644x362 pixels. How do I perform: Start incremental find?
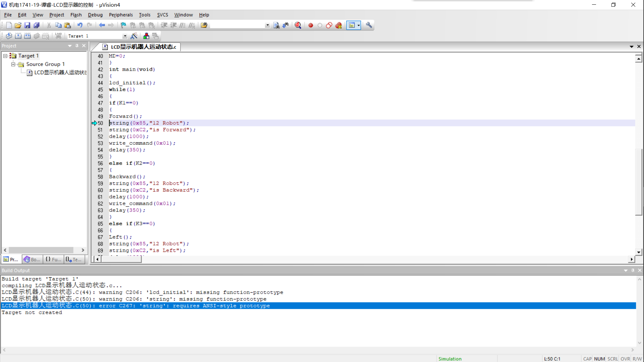pyautogui.click(x=285, y=25)
